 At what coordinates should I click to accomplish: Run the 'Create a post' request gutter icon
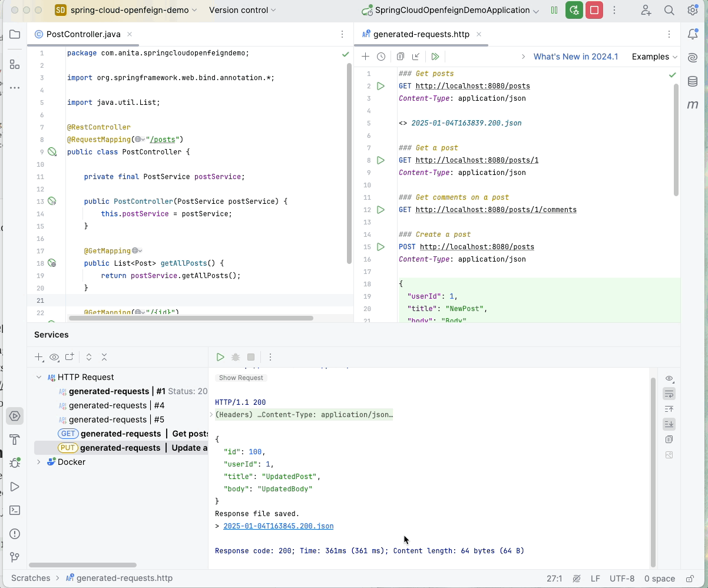point(381,247)
